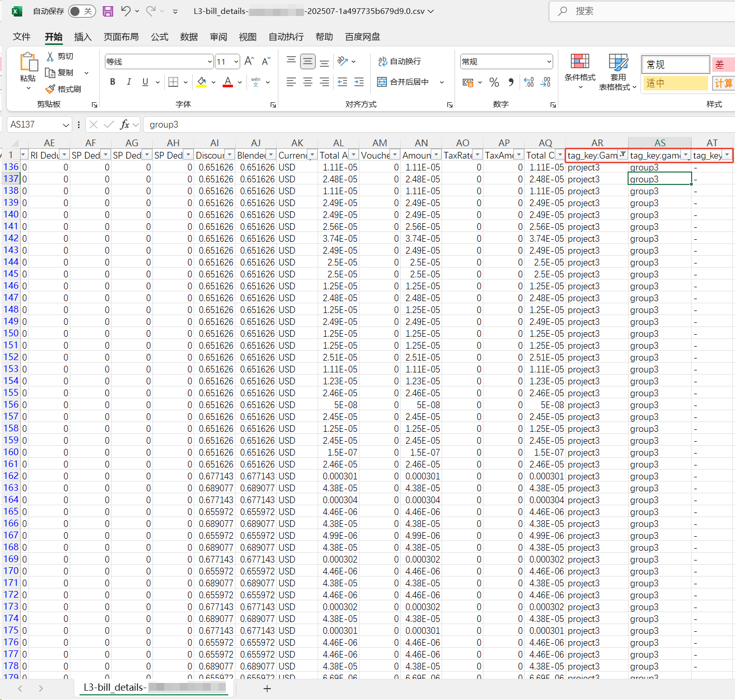This screenshot has height=700, width=735.
Task: Apply Bold formatting button
Action: pos(113,82)
